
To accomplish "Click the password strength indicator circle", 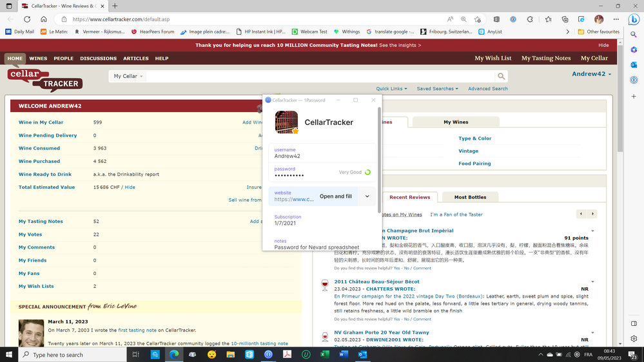I will (x=367, y=173).
